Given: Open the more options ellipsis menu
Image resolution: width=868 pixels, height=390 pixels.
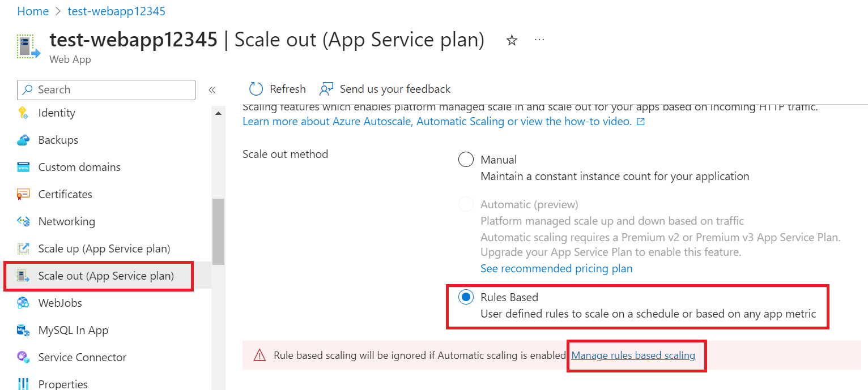Looking at the screenshot, I should coord(539,40).
